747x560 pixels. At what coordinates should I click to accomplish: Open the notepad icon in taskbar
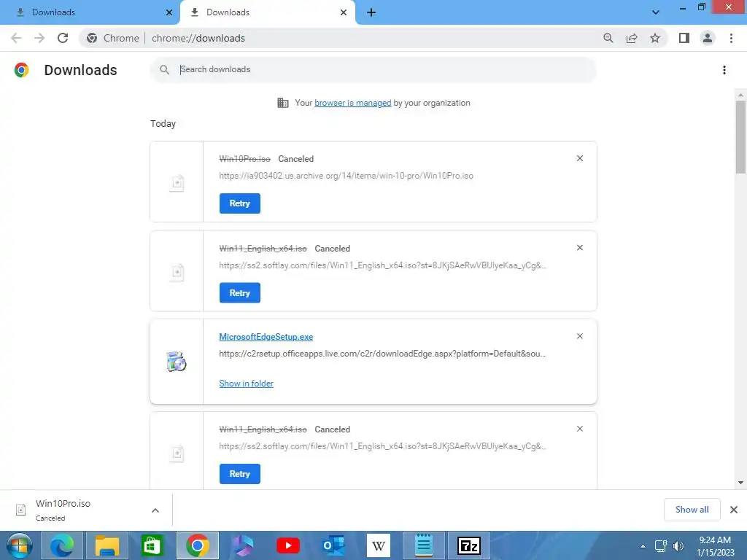[x=424, y=545]
